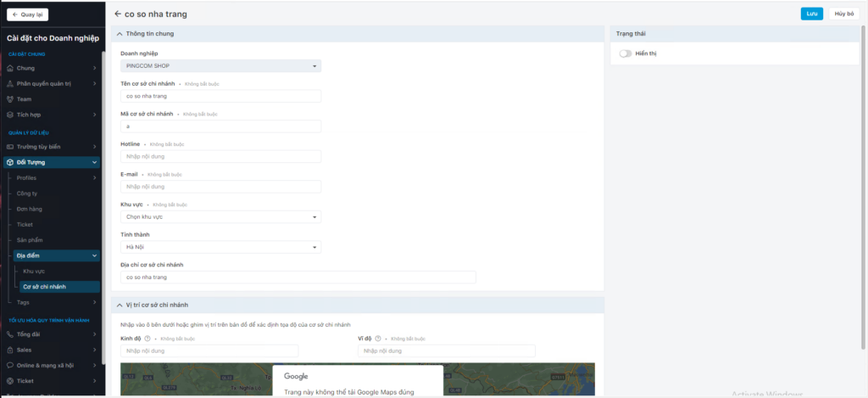Screen dimensions: 868x398
Task: Click the Quay lại back button
Action: pos(27,14)
